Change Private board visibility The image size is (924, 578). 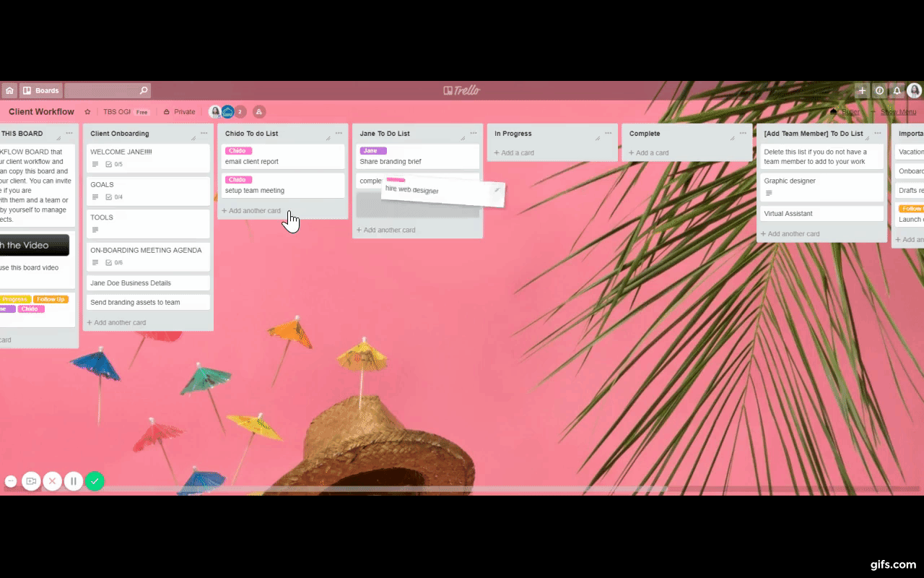180,112
